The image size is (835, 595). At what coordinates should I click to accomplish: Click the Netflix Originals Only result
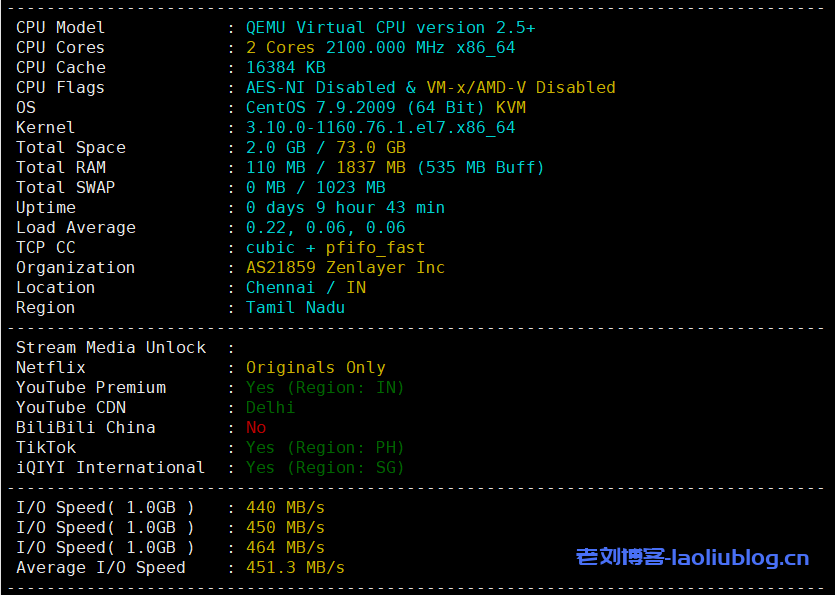click(x=315, y=368)
